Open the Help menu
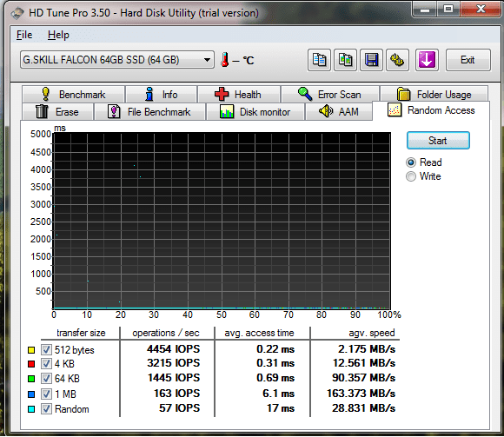The width and height of the screenshot is (504, 437). (58, 35)
